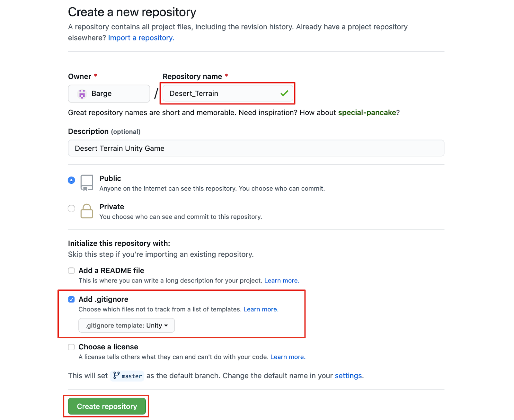This screenshot has height=420, width=514.
Task: Select the Private radio button
Action: pyautogui.click(x=71, y=209)
